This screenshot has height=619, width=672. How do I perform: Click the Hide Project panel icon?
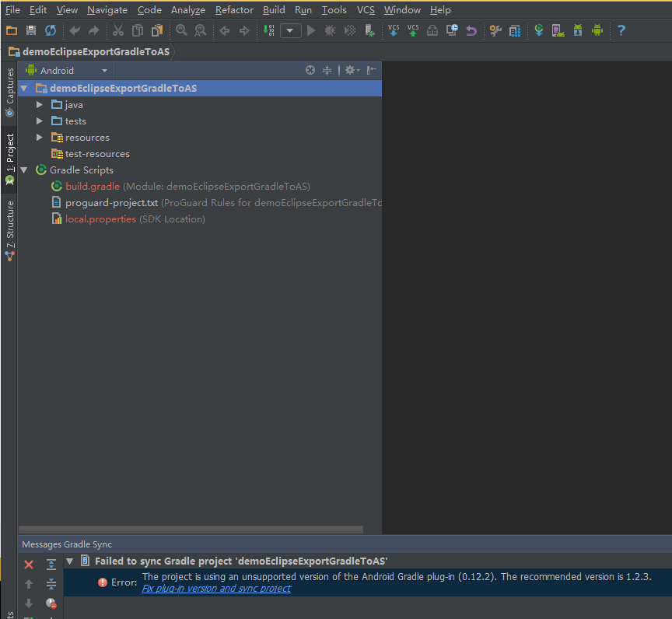[371, 70]
